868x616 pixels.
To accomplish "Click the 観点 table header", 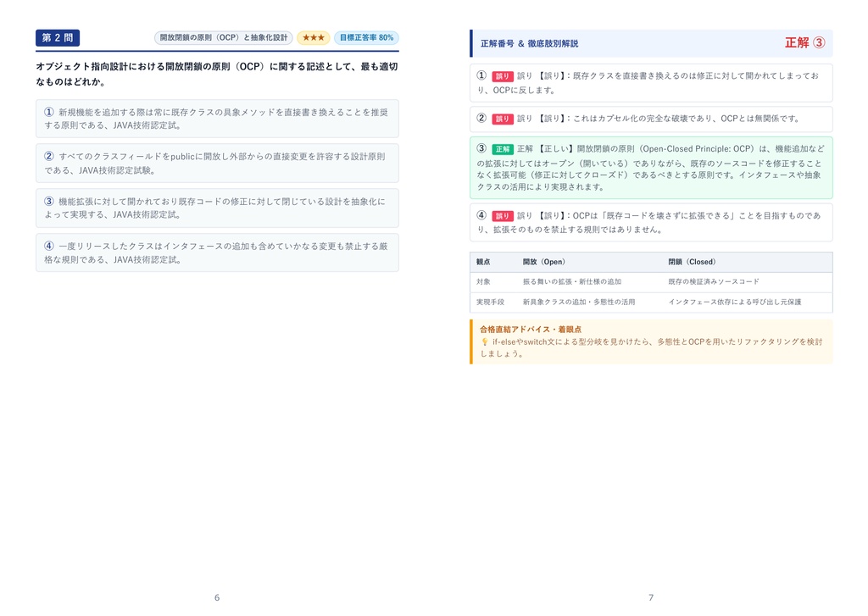I will [x=483, y=262].
